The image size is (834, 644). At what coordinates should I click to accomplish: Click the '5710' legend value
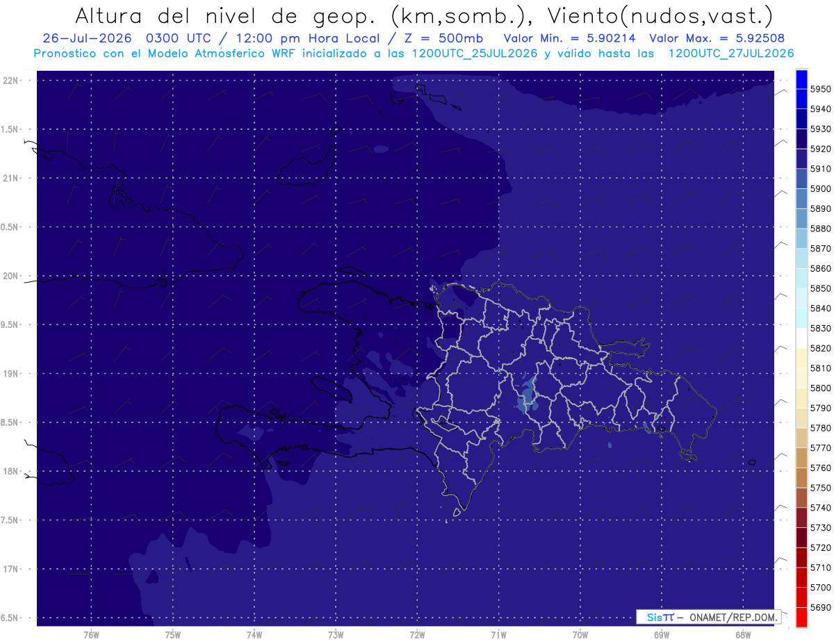(821, 568)
